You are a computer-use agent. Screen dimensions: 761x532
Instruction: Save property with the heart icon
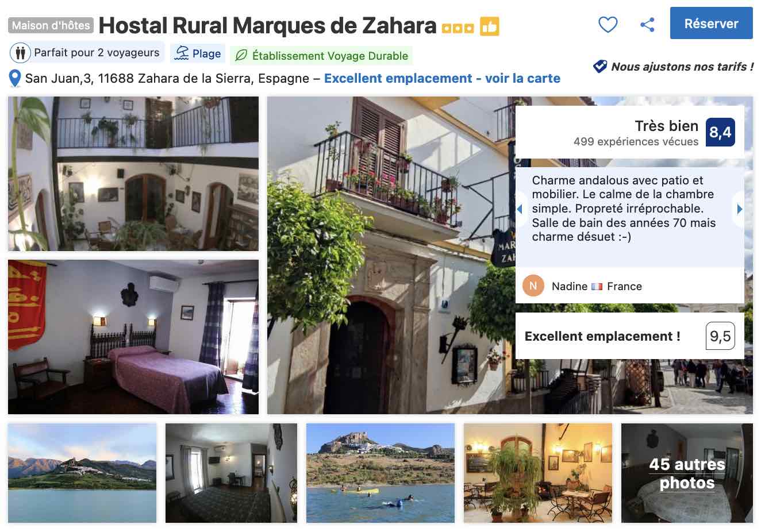pyautogui.click(x=608, y=25)
